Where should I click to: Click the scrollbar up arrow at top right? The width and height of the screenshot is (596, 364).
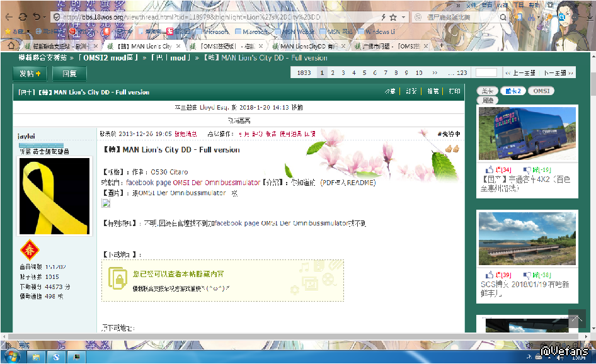point(593,56)
